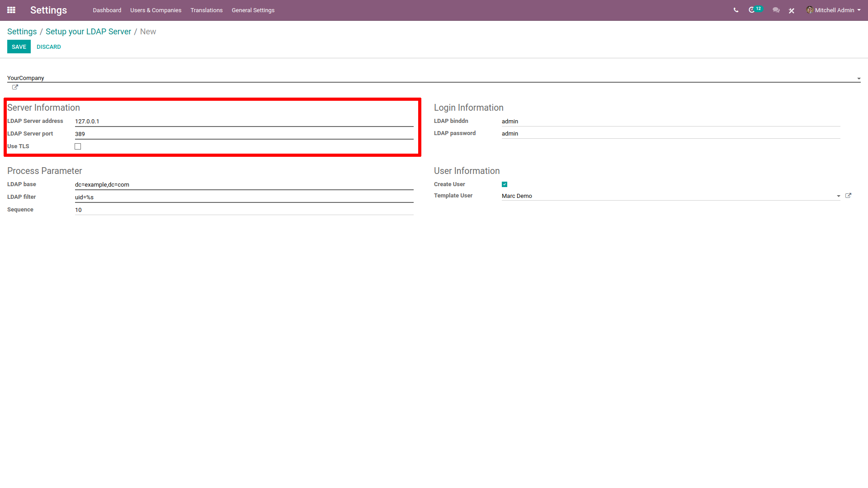Click the LDAP Server address input field
The height and width of the screenshot is (488, 868).
[x=245, y=122]
